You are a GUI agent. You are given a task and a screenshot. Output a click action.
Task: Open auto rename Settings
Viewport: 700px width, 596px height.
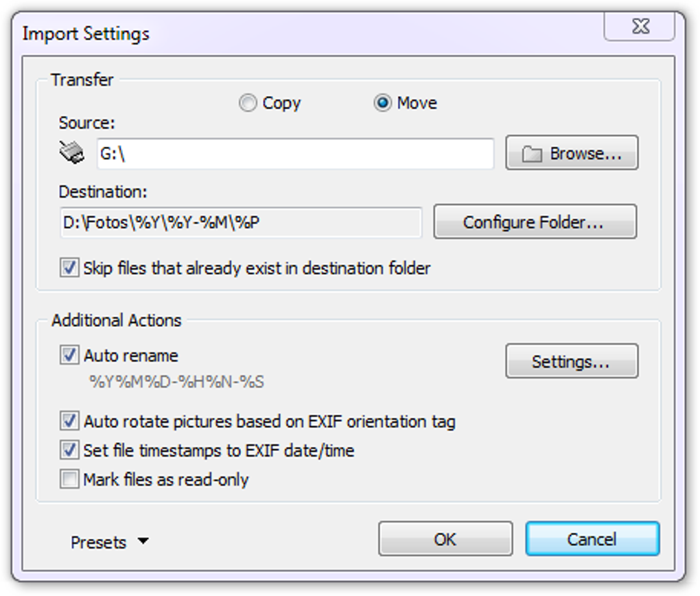pos(572,361)
